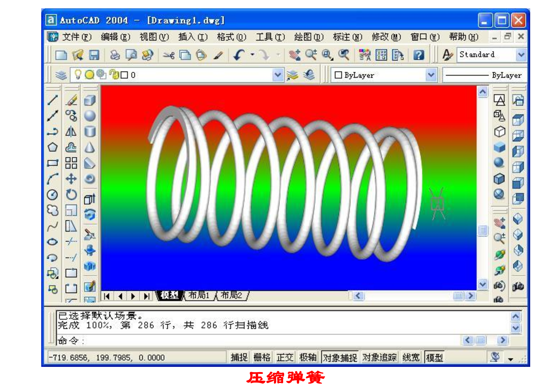Open the redo history dropdown arrow
This screenshot has height=392, width=555.
point(278,54)
